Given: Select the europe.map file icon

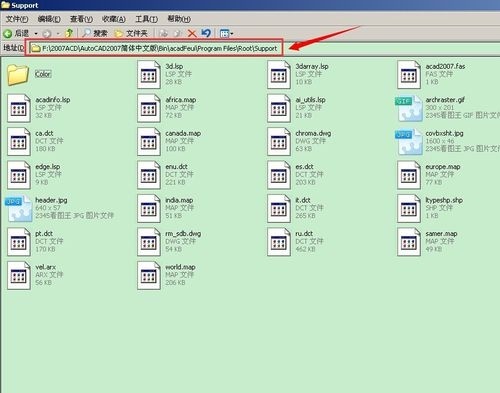Looking at the screenshot, I should point(409,175).
